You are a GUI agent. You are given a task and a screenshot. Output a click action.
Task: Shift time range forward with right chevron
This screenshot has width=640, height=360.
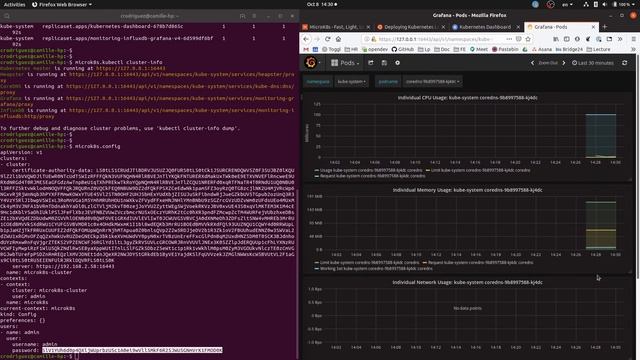coord(564,63)
